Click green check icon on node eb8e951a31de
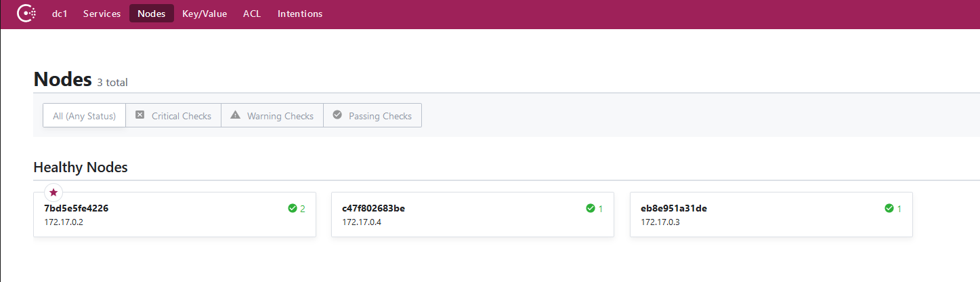Viewport: 980px width, 282px height. click(x=889, y=209)
